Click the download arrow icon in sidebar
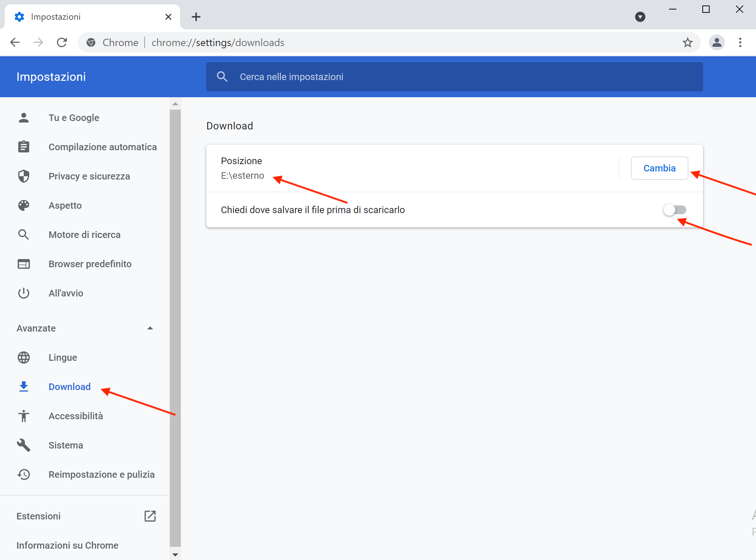This screenshot has width=756, height=560. (24, 387)
